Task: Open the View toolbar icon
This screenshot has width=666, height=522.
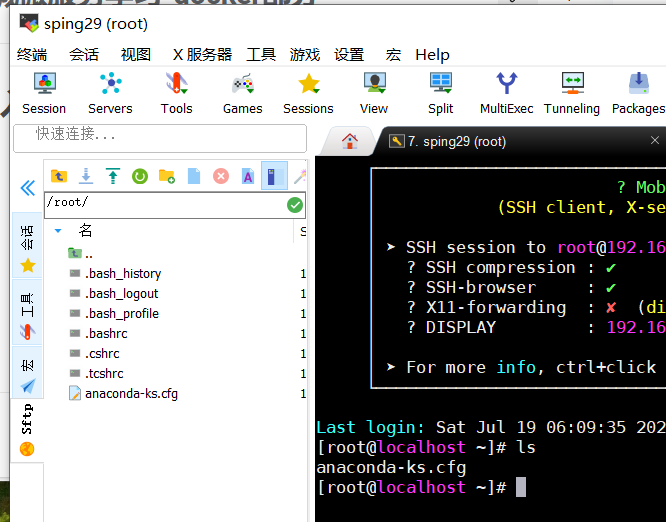Action: click(374, 94)
